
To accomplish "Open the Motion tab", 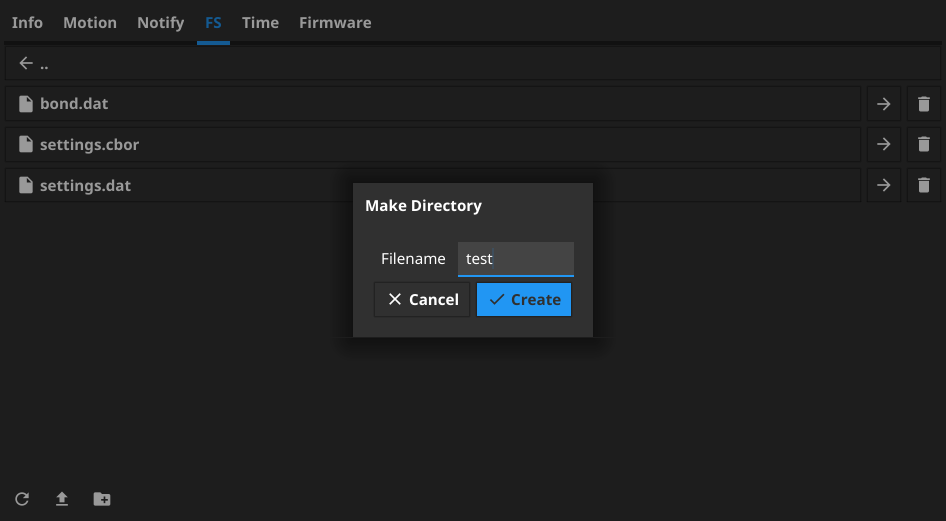I will (90, 22).
